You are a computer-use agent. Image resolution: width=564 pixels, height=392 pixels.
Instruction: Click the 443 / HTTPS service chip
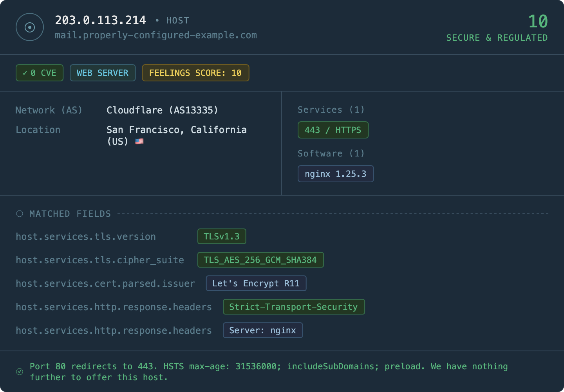[x=333, y=130]
